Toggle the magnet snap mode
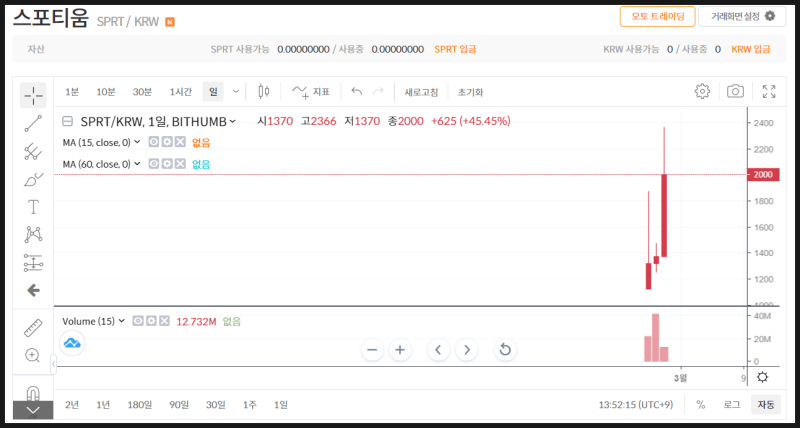 [x=33, y=394]
